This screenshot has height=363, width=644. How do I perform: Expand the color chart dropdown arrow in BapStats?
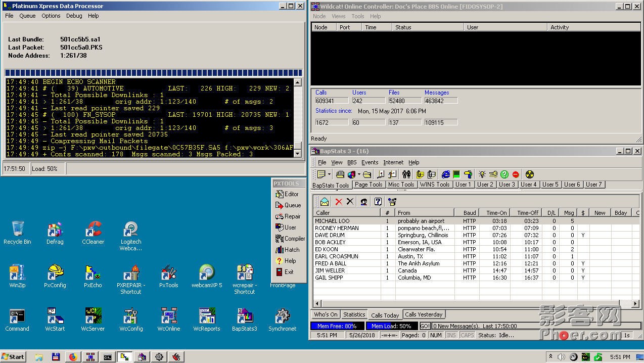tap(358, 174)
